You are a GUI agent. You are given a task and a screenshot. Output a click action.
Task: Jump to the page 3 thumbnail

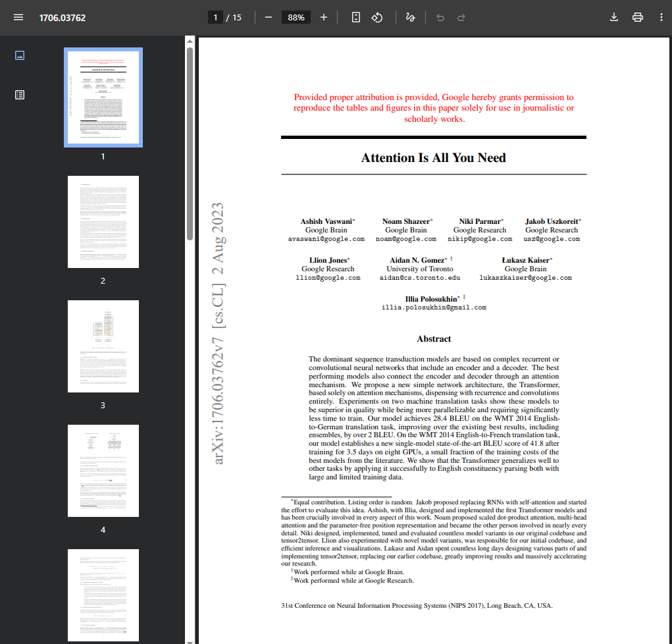tap(103, 346)
